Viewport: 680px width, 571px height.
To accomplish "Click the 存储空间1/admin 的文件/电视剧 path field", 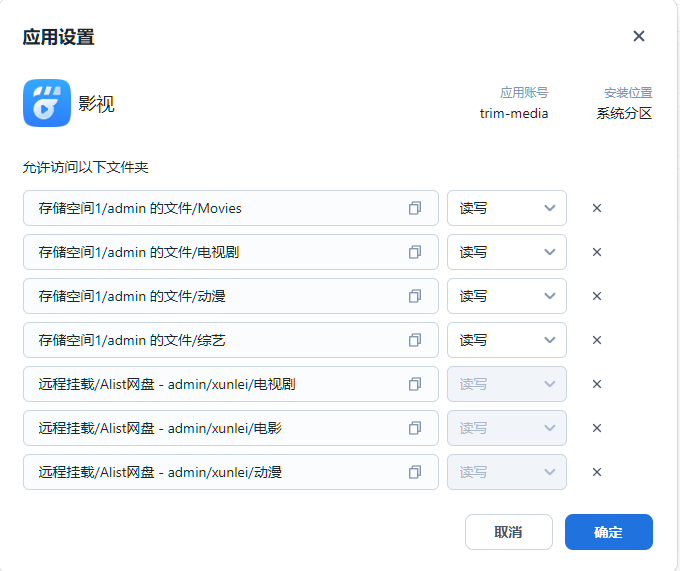I will tap(231, 252).
